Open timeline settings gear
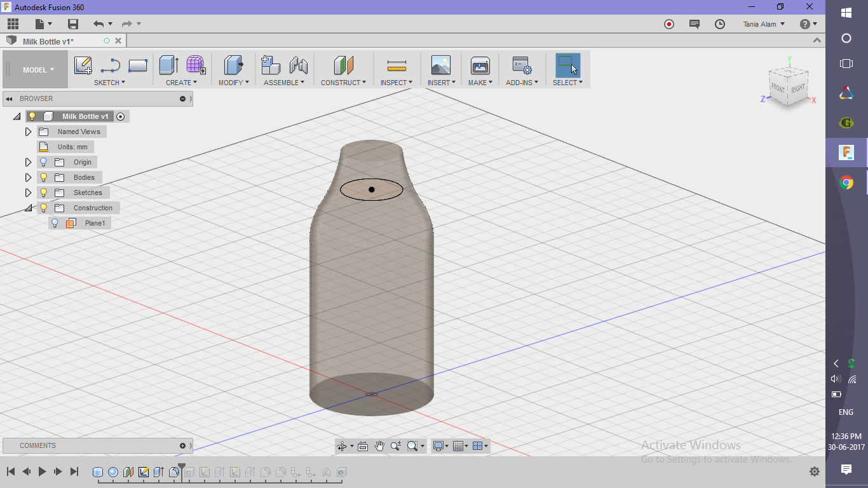The height and width of the screenshot is (488, 868). (815, 471)
